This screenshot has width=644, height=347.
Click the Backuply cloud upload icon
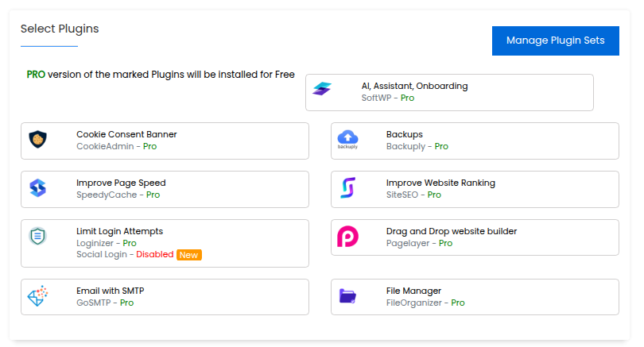point(347,140)
